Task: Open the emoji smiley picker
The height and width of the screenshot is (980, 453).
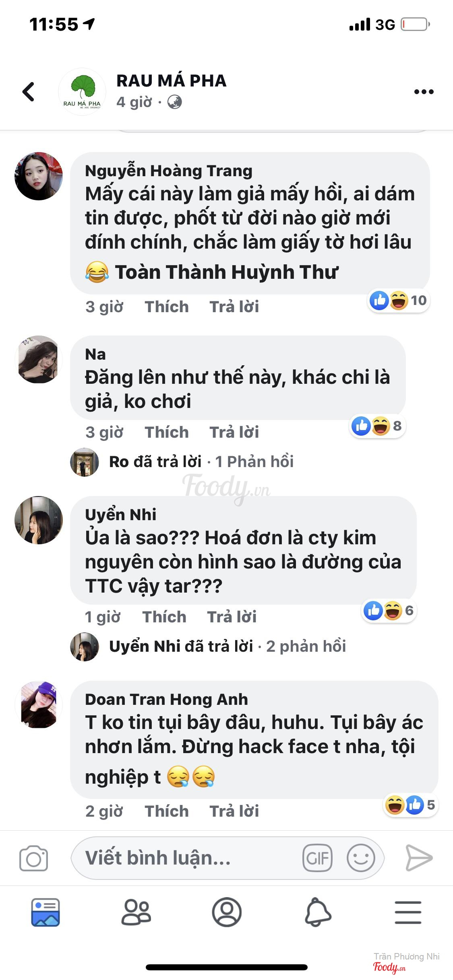Action: (361, 858)
